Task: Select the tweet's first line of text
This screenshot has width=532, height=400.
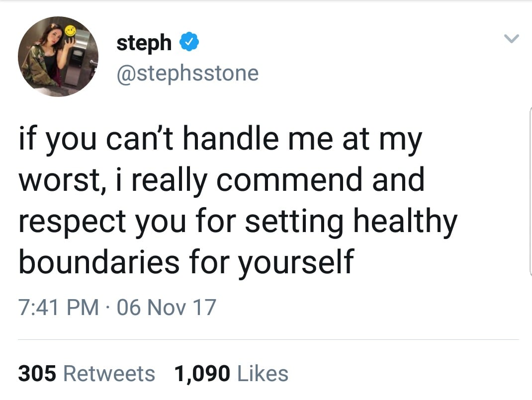Action: point(221,139)
